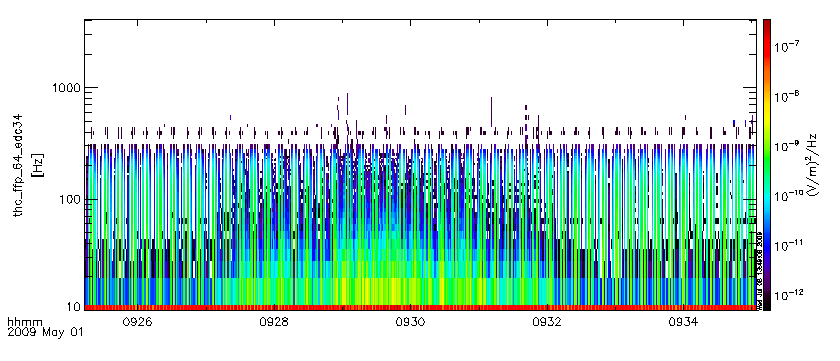Click the 10⁻⁹ colorbar label

coord(787,145)
